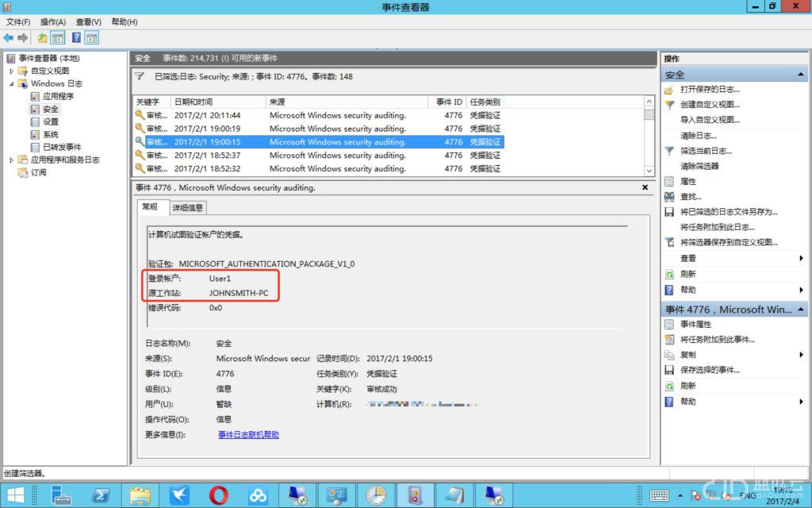812x508 pixels.
Task: Click the 查找 binoculars action
Action: [x=691, y=197]
